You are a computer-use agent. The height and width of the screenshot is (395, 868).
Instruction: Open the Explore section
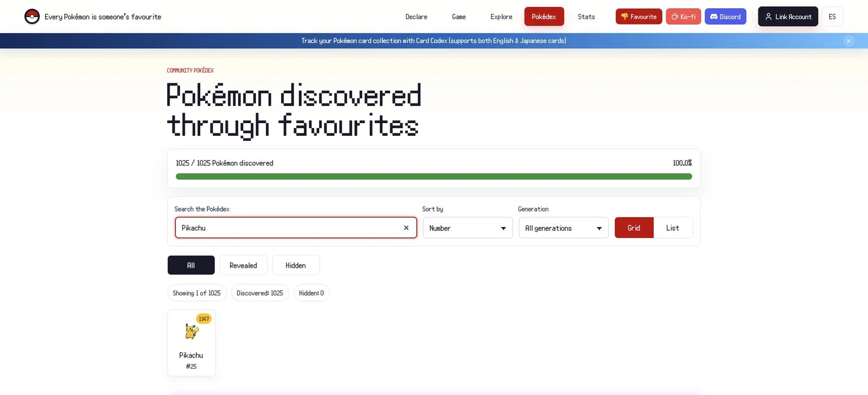click(x=501, y=17)
